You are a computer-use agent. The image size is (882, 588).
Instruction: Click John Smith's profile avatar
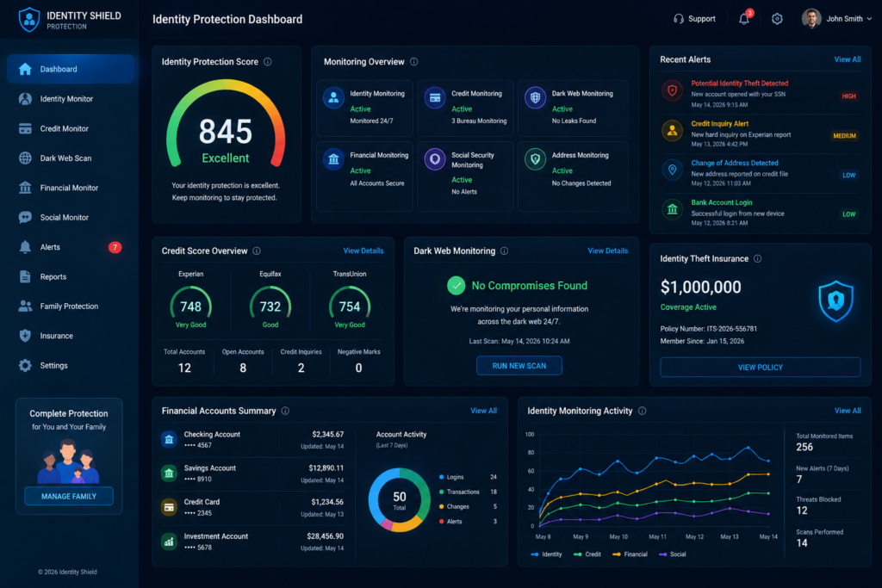(x=811, y=19)
